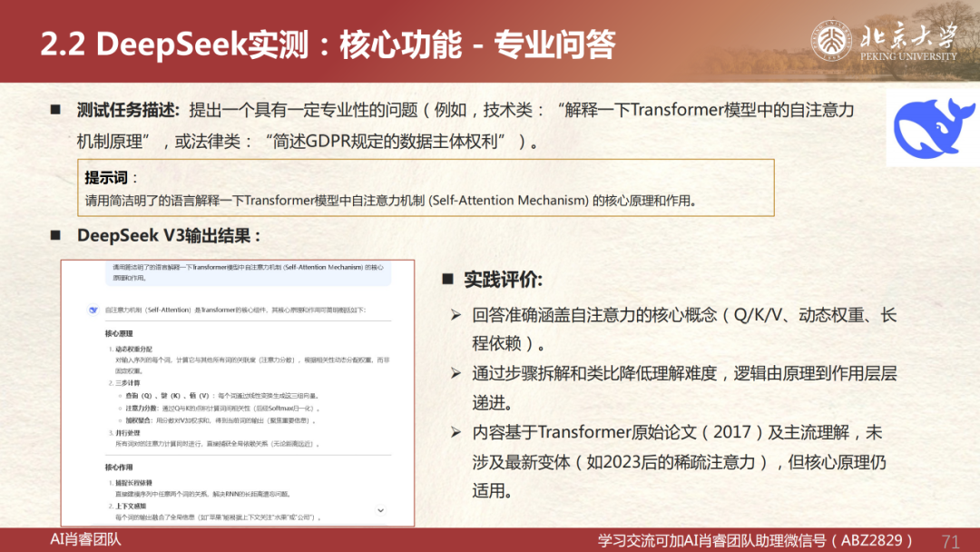Click small DeepSeek avatar beside the answer
Viewport: 980px width, 552px height.
click(x=93, y=310)
